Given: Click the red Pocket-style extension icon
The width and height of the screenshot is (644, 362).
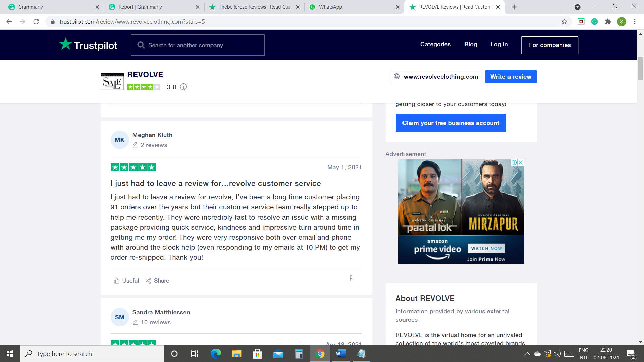Looking at the screenshot, I should click(x=581, y=22).
